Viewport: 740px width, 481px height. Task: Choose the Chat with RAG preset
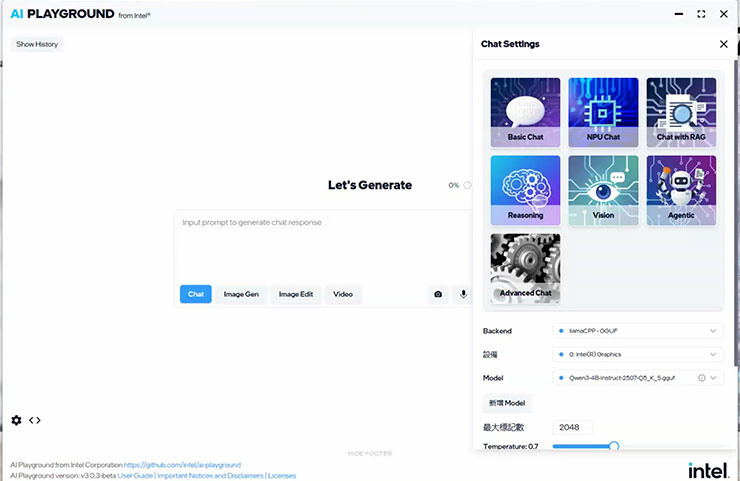click(x=681, y=112)
